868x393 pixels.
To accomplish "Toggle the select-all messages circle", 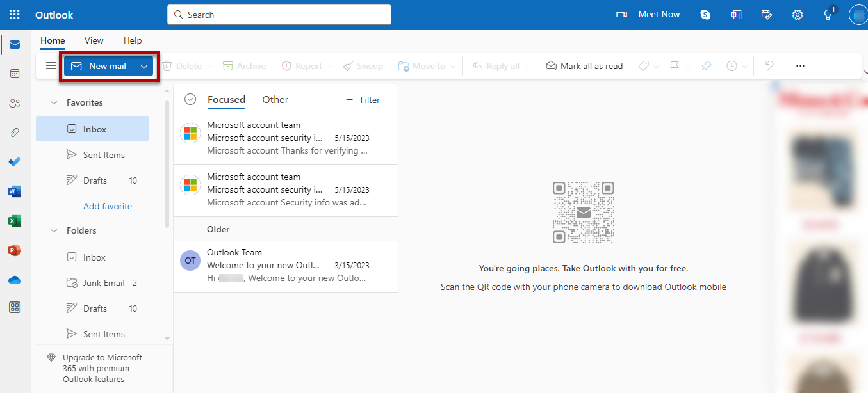I will (190, 99).
